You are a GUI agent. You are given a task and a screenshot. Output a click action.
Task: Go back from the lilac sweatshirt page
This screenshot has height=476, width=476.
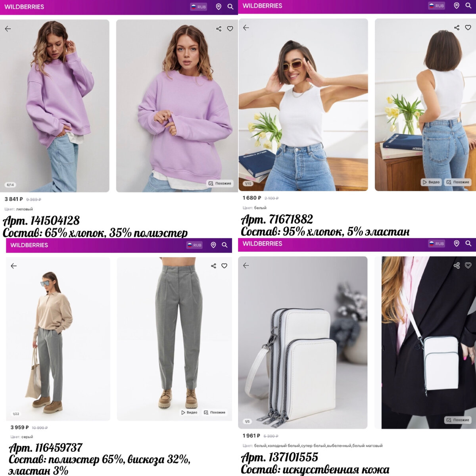pos(8,29)
